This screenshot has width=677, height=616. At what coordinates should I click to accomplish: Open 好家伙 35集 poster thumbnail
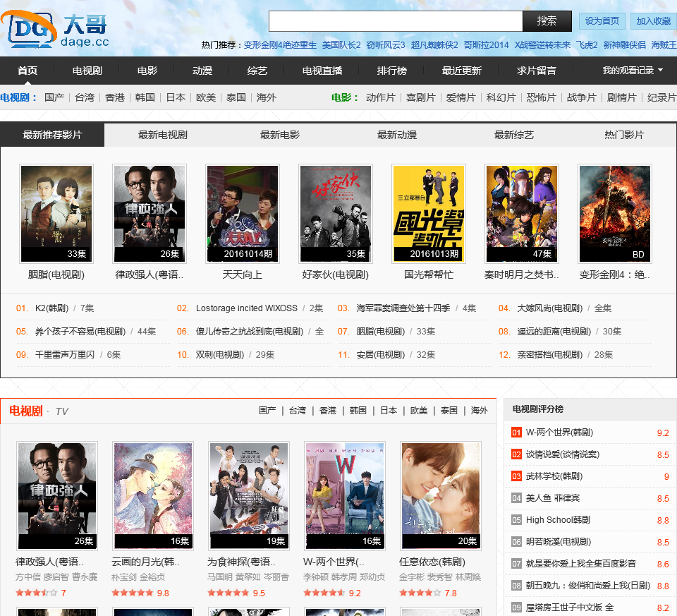pyautogui.click(x=336, y=214)
